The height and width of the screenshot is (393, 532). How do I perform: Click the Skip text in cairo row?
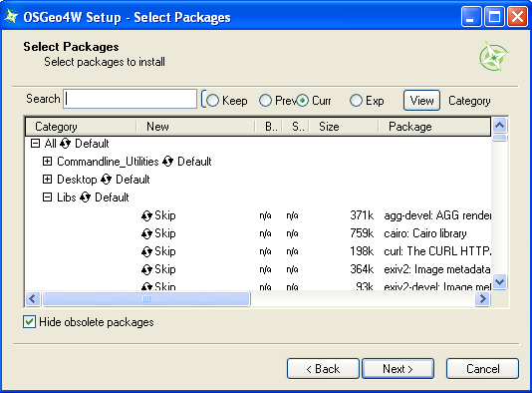[165, 233]
